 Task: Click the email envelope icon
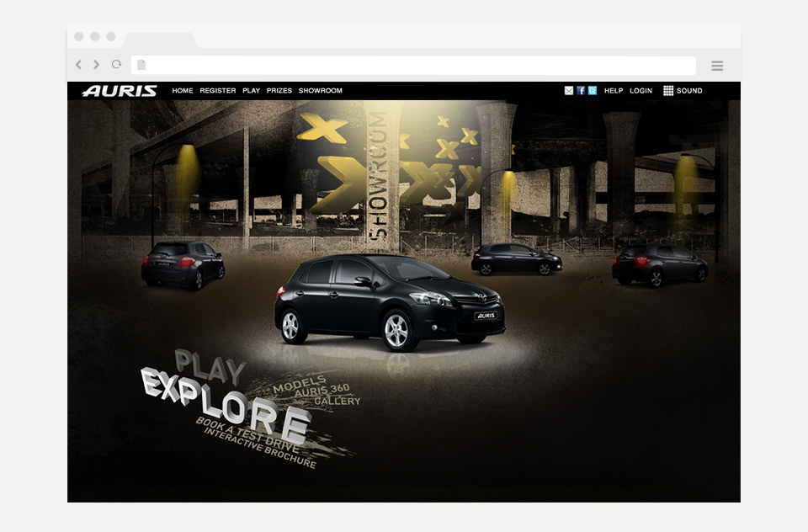568,91
